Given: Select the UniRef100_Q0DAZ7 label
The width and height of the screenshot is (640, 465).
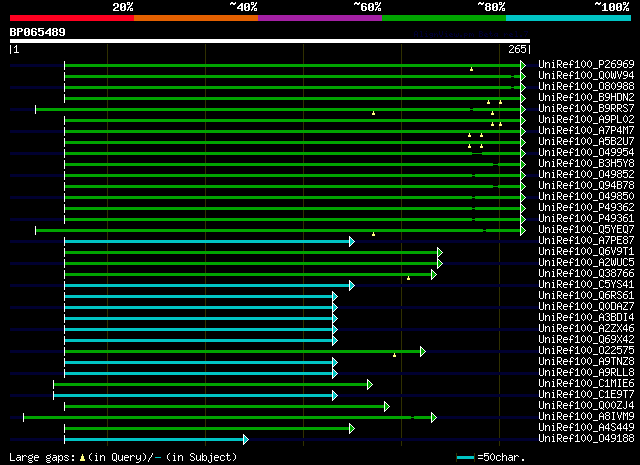Looking at the screenshot, I should click(586, 307).
